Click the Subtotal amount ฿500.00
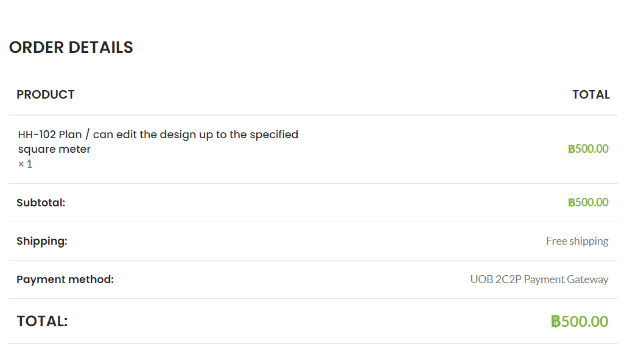627x364 pixels. tap(588, 203)
